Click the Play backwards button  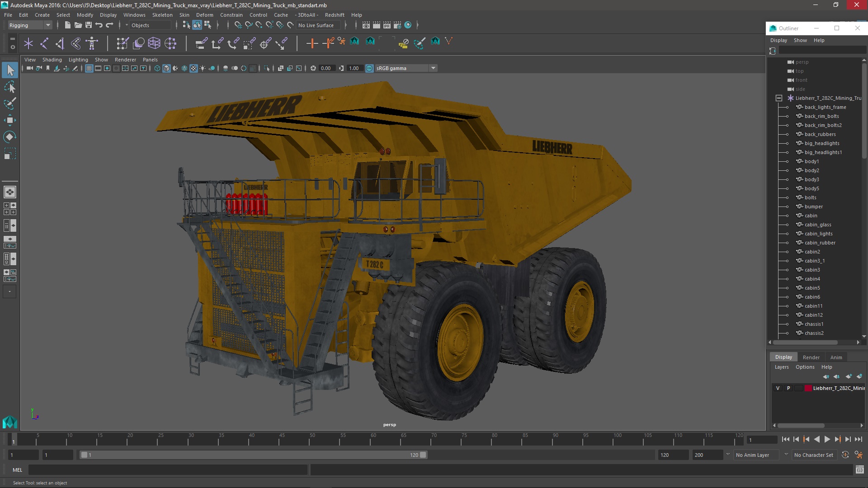(816, 439)
